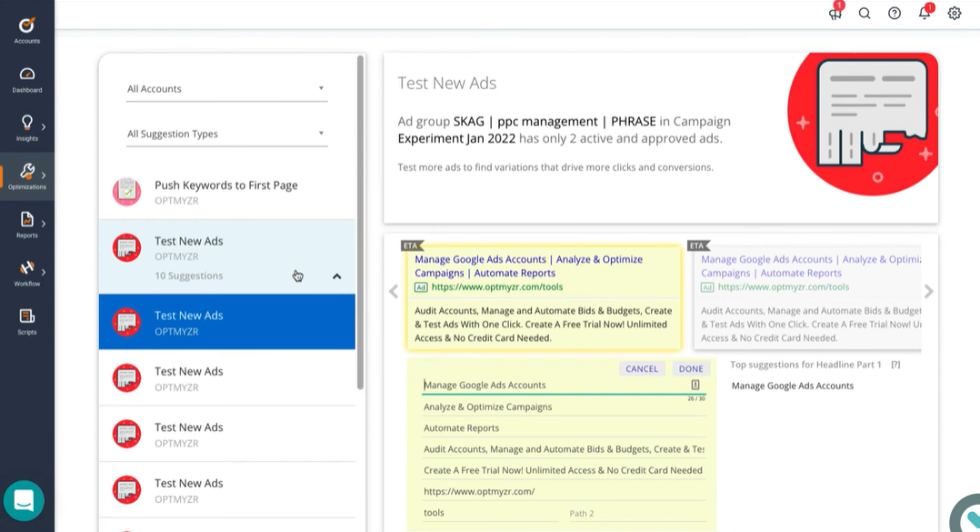The image size is (980, 532).
Task: Click the ETA tag on highlighted ad
Action: pyautogui.click(x=412, y=246)
